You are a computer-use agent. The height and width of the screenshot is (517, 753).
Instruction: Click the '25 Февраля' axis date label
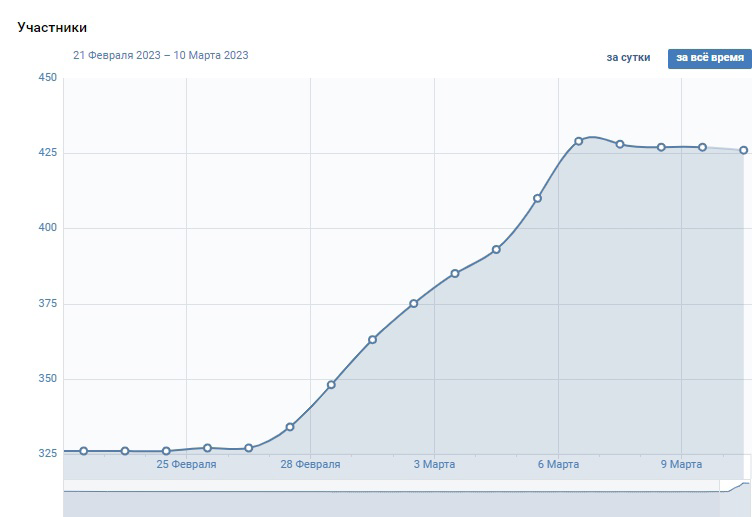point(186,464)
